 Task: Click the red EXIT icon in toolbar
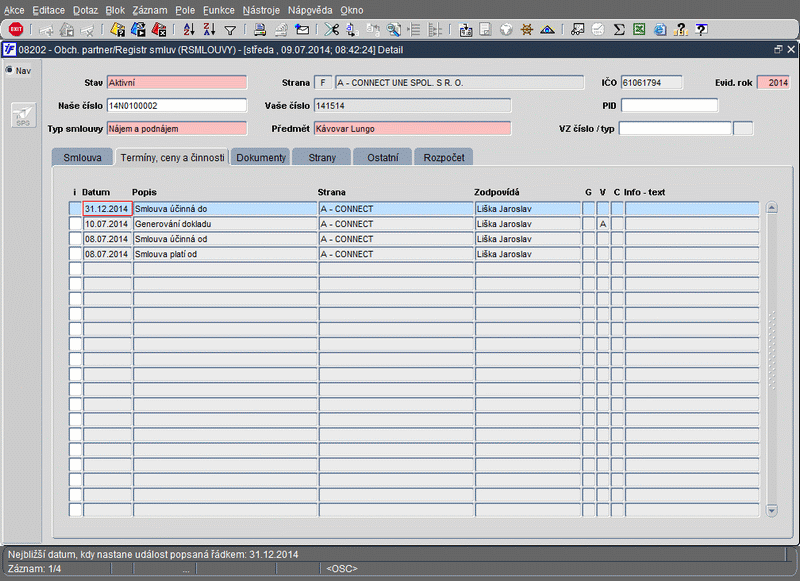tap(16, 30)
